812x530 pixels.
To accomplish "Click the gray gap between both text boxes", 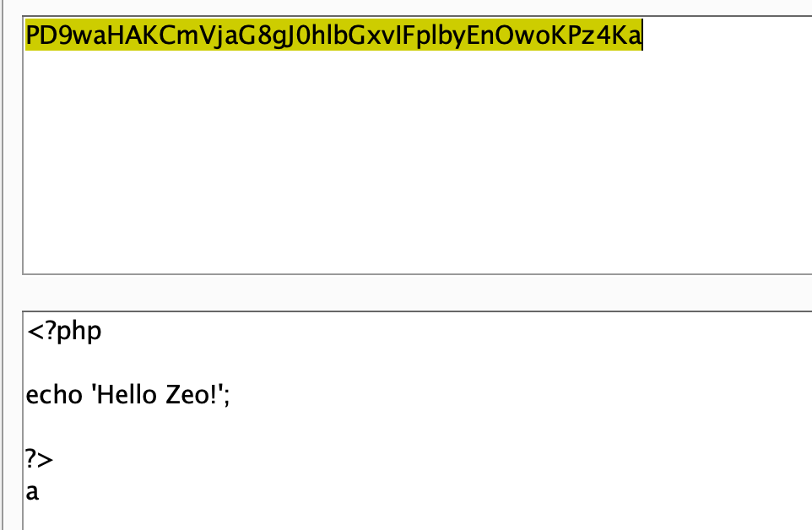I will pos(414,293).
